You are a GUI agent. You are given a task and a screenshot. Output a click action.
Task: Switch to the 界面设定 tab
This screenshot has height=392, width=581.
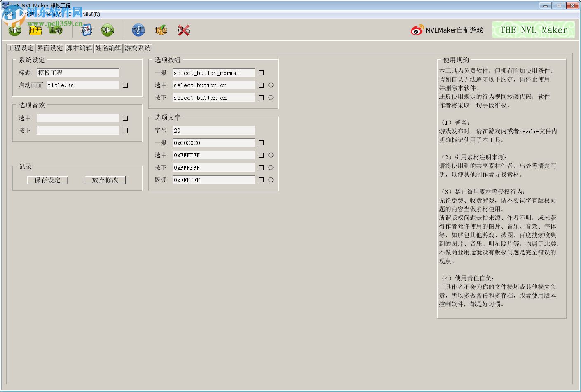(x=49, y=48)
